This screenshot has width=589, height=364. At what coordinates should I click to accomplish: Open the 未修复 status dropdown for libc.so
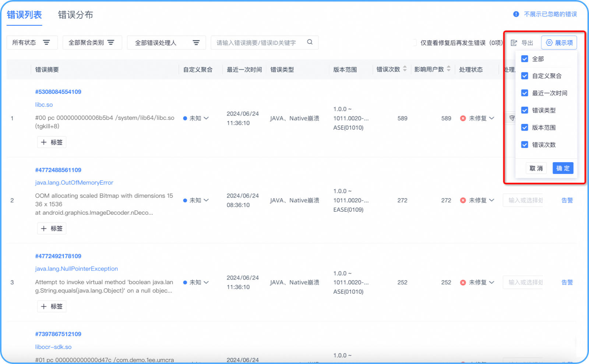pyautogui.click(x=477, y=118)
